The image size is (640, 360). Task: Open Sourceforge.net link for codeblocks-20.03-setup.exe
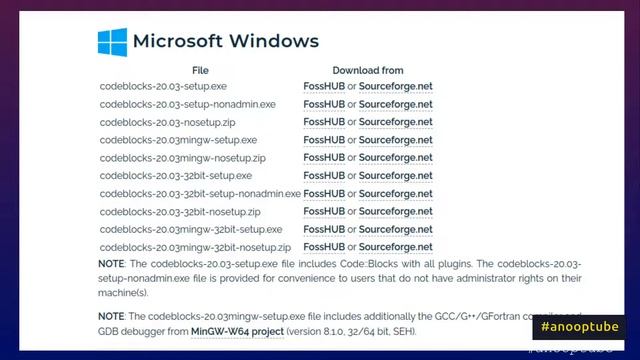[396, 87]
